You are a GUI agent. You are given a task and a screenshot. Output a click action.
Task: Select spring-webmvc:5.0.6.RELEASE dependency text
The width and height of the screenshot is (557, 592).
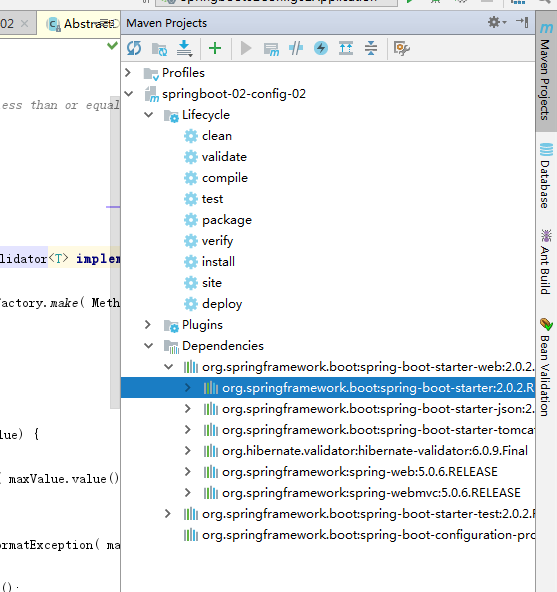372,493
